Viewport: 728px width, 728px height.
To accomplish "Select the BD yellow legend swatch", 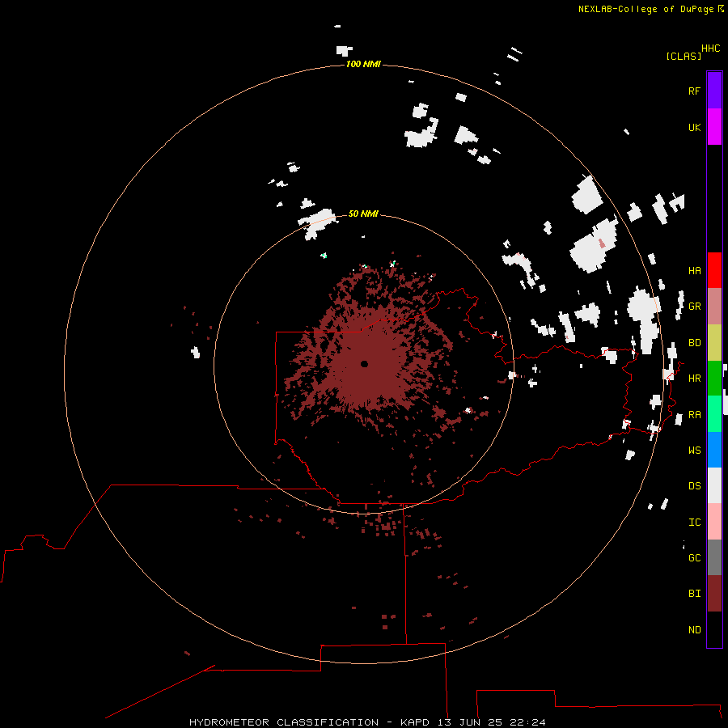I will [x=714, y=342].
